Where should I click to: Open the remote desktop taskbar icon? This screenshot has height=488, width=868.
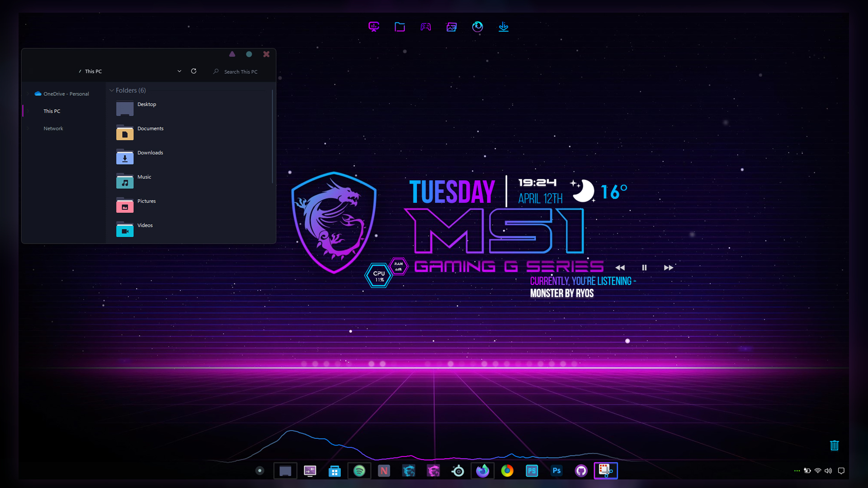tap(310, 471)
